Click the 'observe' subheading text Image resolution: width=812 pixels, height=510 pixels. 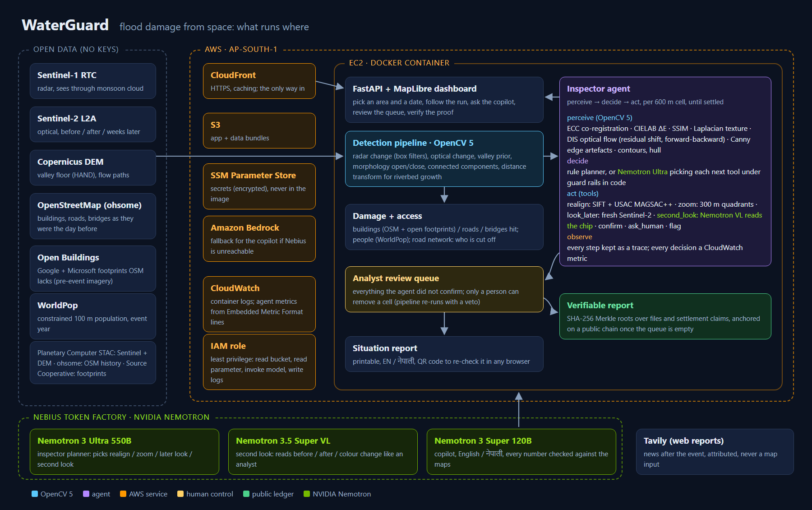pos(580,237)
